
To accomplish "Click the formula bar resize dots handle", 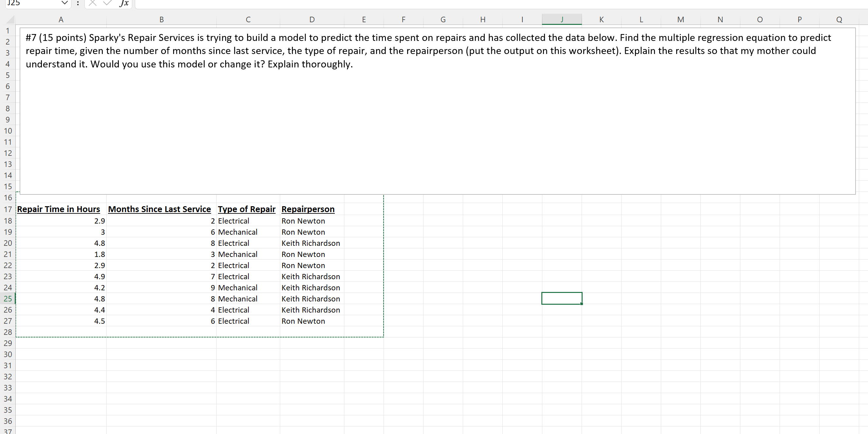I will pos(78,3).
